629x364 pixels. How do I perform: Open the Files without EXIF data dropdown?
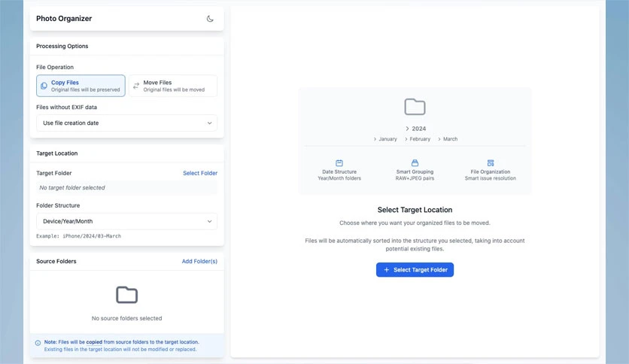click(126, 123)
